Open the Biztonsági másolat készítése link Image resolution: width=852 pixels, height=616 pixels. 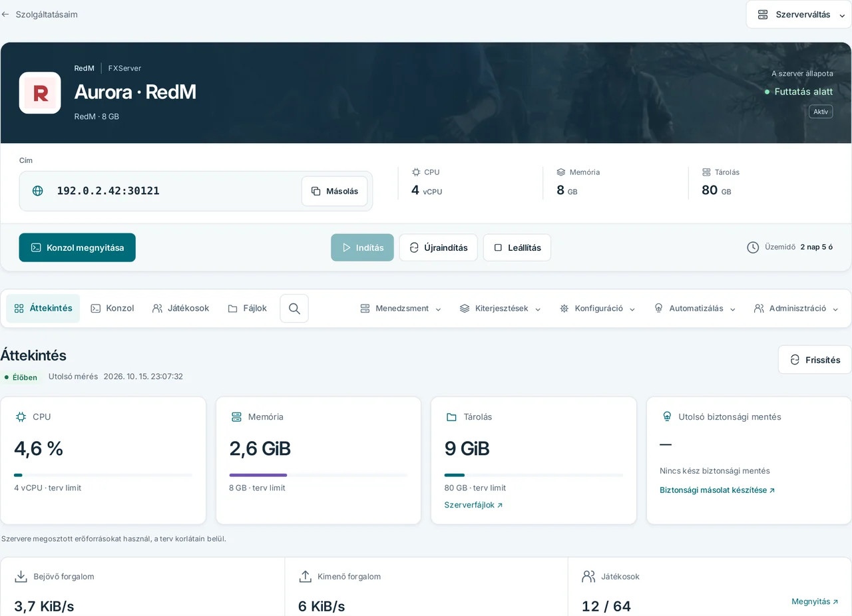(x=718, y=490)
